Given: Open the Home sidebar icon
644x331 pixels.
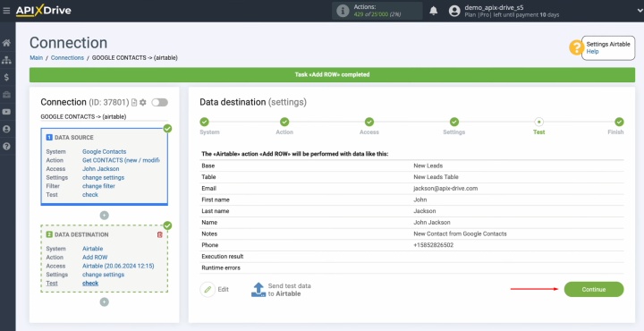Looking at the screenshot, I should (x=6, y=43).
